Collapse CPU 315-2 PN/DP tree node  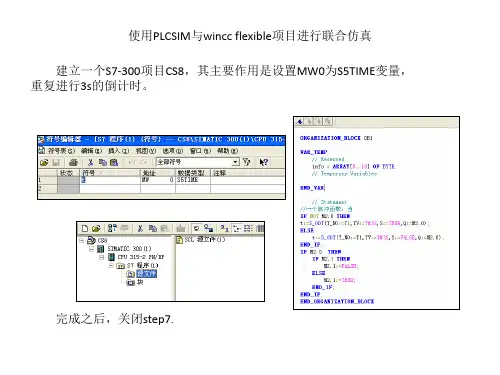point(102,257)
